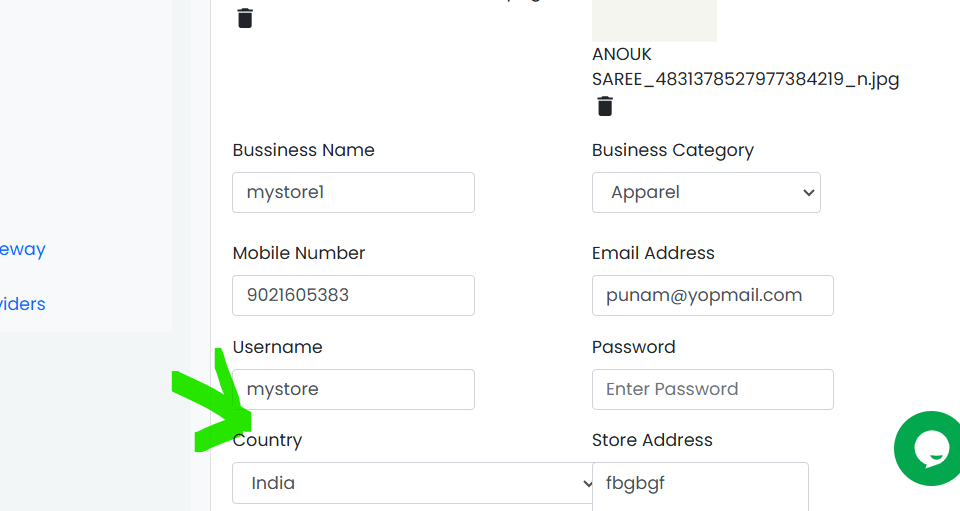Click the Password label above the field
The image size is (960, 511).
coord(633,347)
